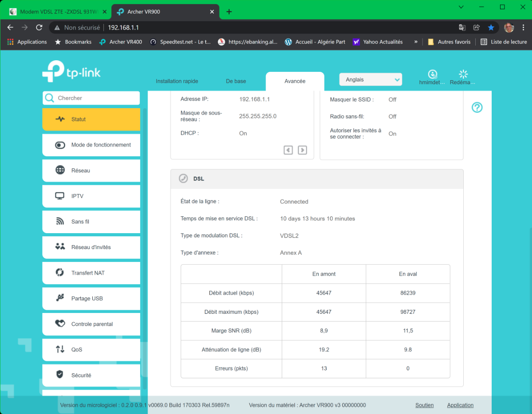Click the Soutien link in footer

[424, 405]
